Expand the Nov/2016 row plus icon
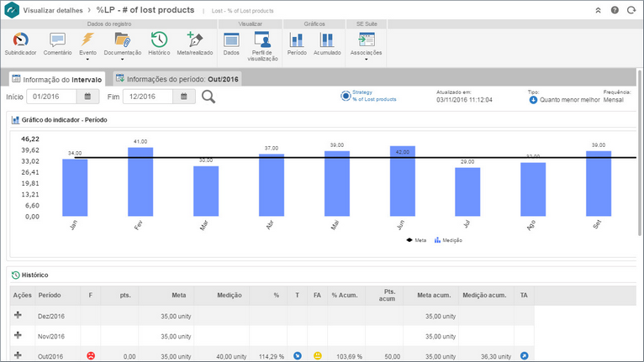This screenshot has width=644, height=362. (x=18, y=335)
